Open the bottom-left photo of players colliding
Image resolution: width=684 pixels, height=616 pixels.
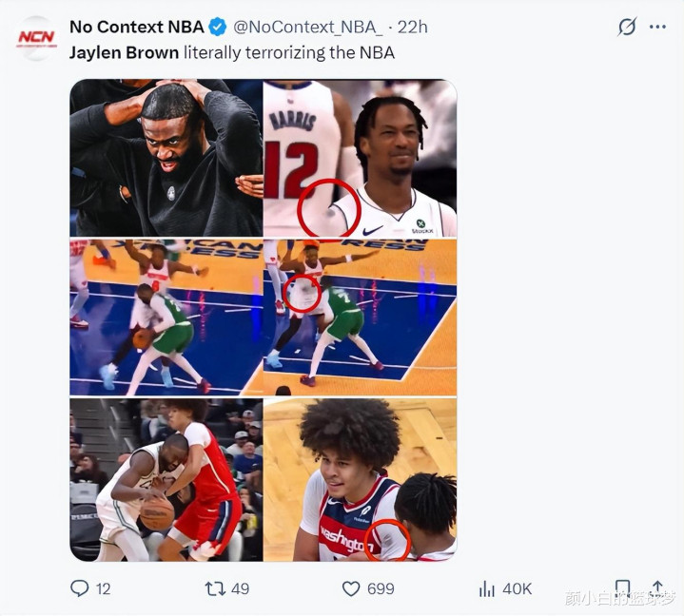point(166,480)
